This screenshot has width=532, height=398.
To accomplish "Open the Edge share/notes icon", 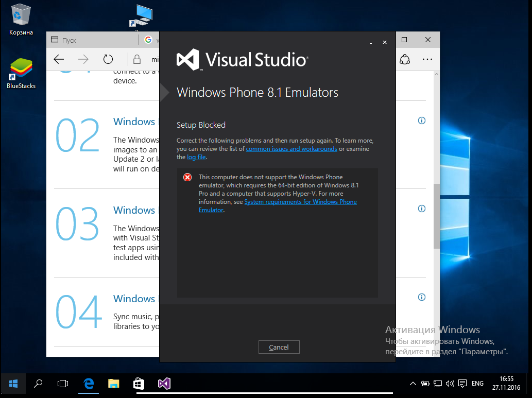I will (x=404, y=59).
